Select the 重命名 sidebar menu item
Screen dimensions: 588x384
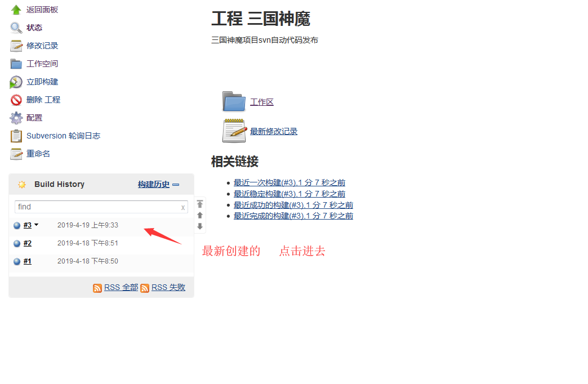point(38,154)
